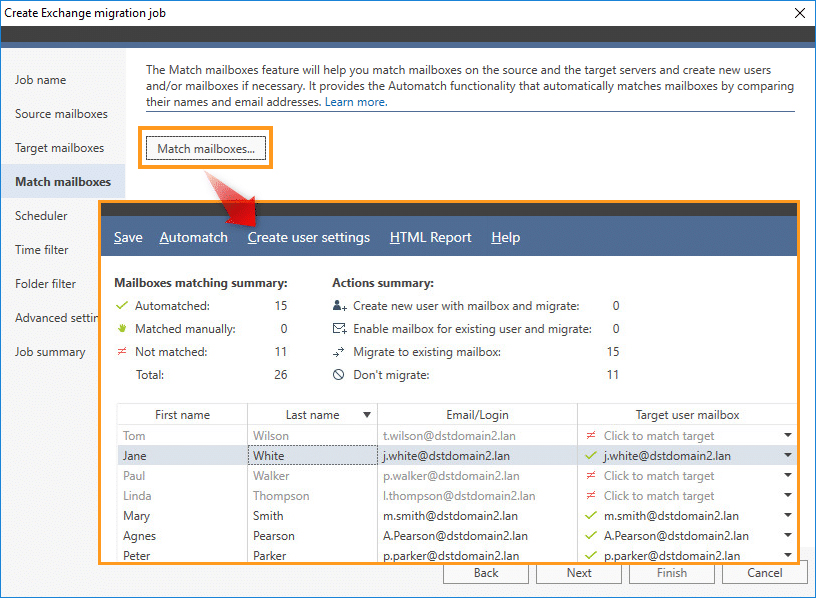This screenshot has height=598, width=816.
Task: Select Match mailboxes step in sidebar
Action: 63,182
